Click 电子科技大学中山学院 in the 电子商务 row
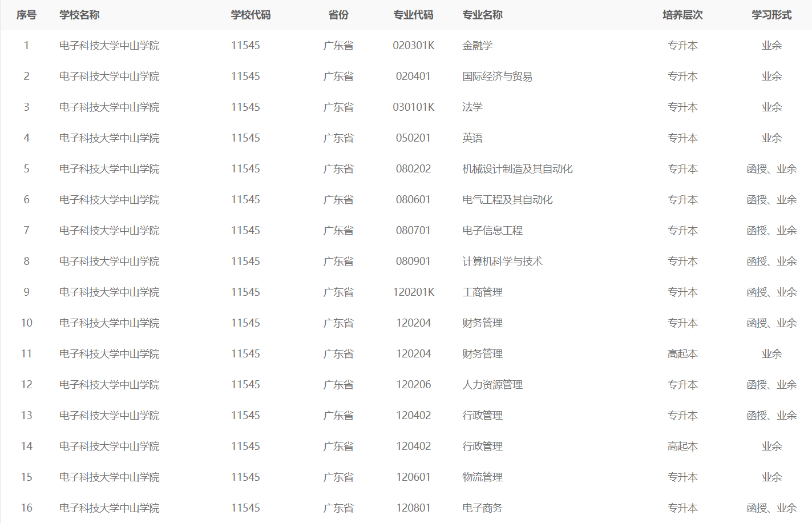 coord(110,508)
